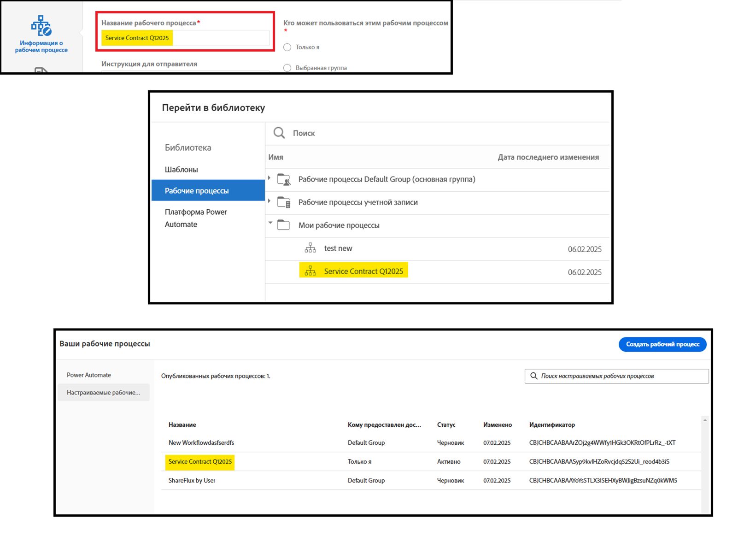The height and width of the screenshot is (548, 756).
Task: Open the "Шаблоны" library section
Action: click(x=182, y=170)
